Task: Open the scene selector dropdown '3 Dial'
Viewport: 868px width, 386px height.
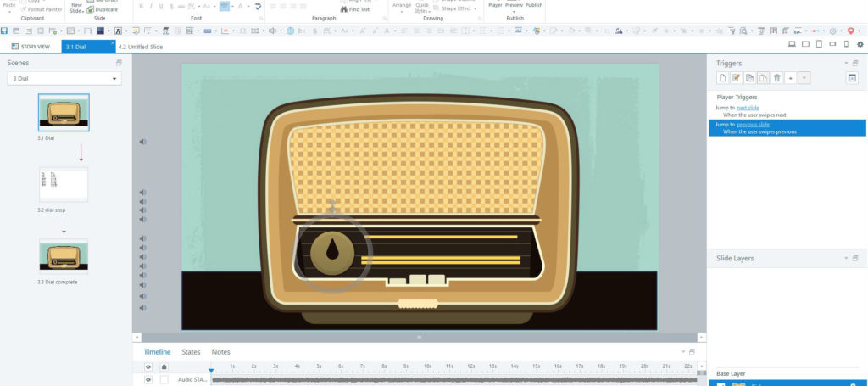Action: (64, 79)
